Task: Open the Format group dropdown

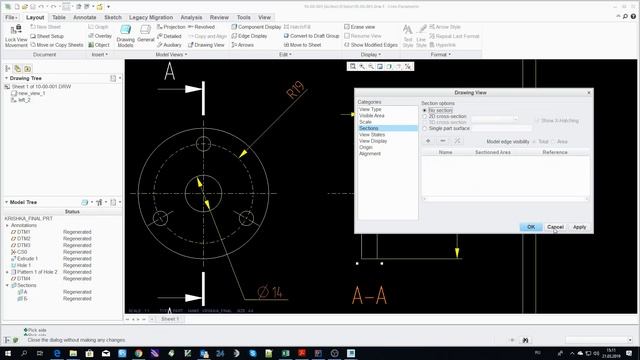Action: point(441,54)
